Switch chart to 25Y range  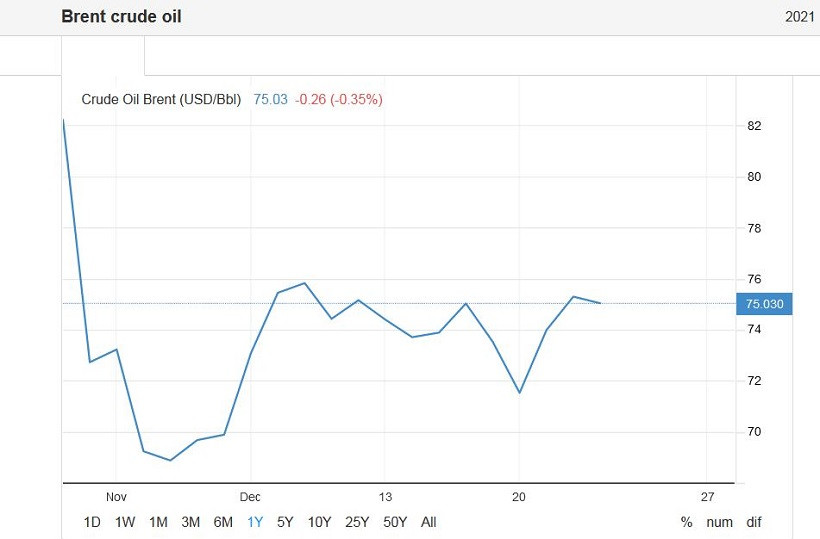click(357, 522)
